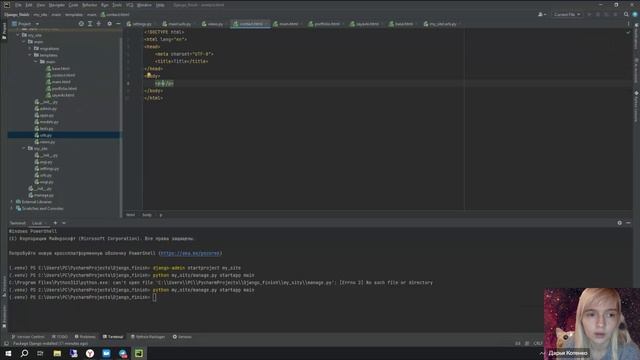Select opened file in Project panel
This screenshot has height=360, width=640.
81,24
